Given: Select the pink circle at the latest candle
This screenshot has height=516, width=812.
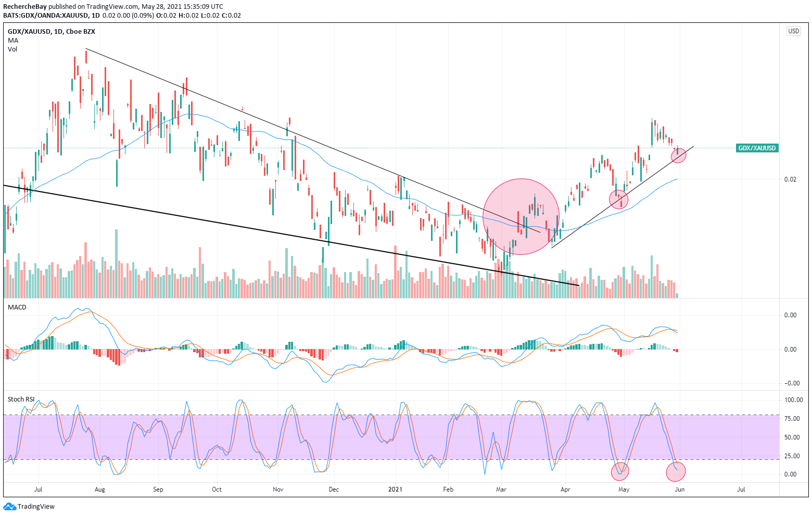Looking at the screenshot, I should click(678, 155).
